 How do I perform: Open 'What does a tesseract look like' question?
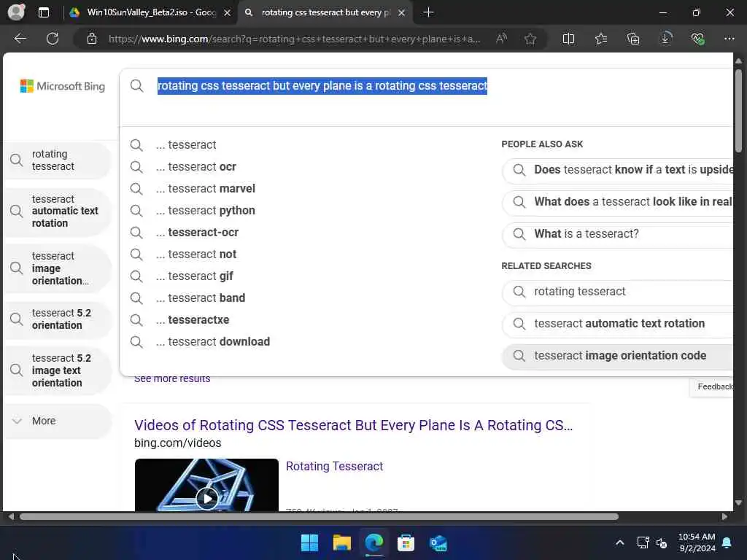[618, 202]
